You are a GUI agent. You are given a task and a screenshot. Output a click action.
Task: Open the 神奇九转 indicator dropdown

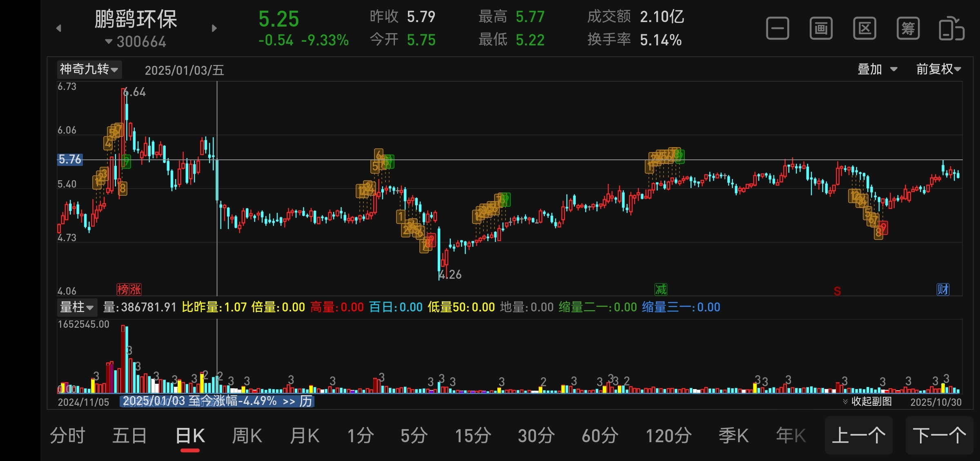click(89, 69)
